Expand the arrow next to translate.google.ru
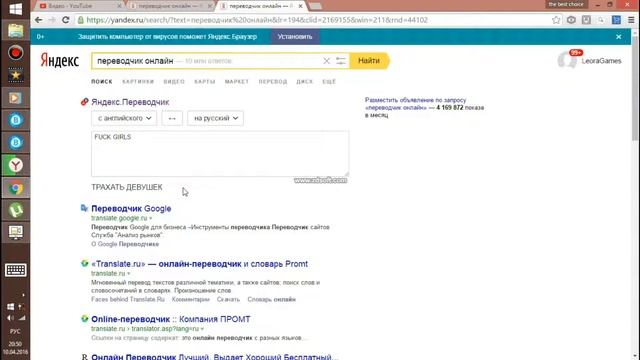The image size is (640, 360). coord(151,218)
